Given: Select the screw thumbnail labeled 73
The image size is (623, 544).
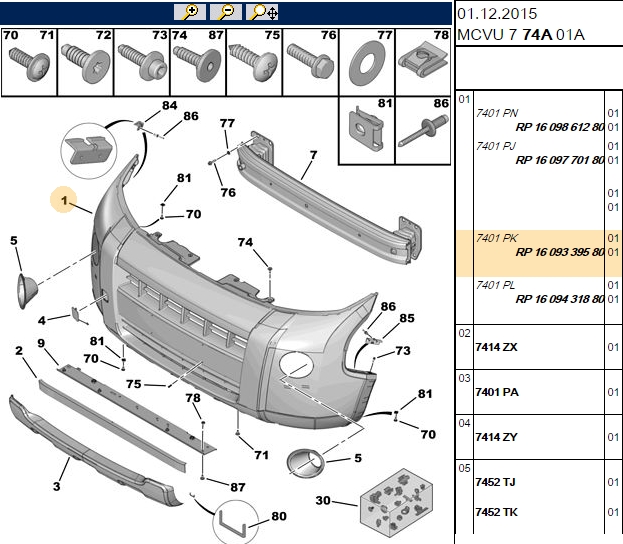Looking at the screenshot, I should tap(142, 62).
